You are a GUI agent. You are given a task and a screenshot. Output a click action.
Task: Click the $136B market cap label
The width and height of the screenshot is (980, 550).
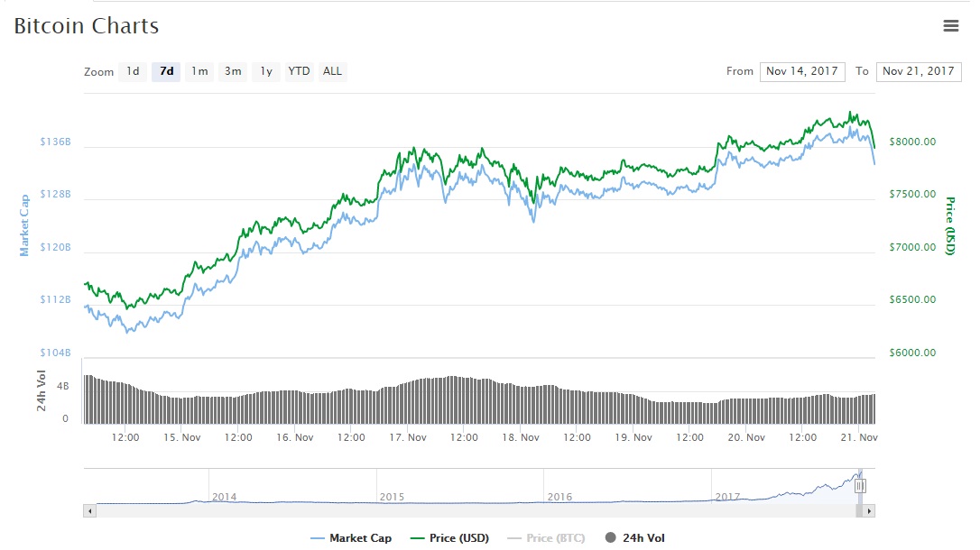click(x=56, y=142)
